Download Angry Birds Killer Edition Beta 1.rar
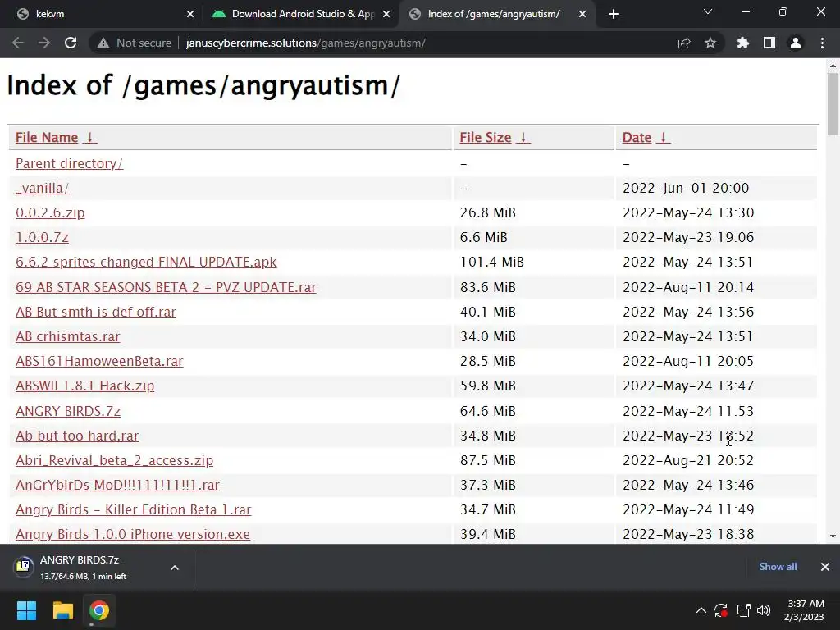Image resolution: width=840 pixels, height=630 pixels. tap(134, 509)
